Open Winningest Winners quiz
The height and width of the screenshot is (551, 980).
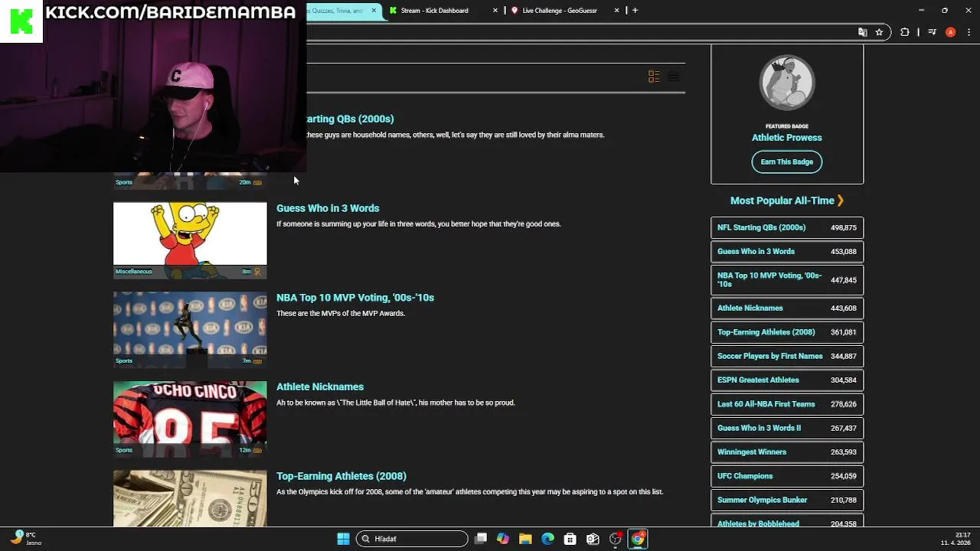(787, 452)
